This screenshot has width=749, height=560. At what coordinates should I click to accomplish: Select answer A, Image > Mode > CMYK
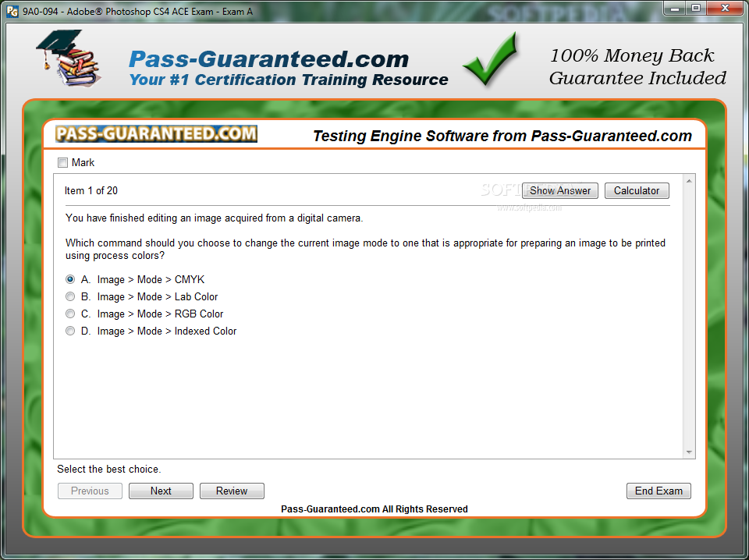point(70,279)
